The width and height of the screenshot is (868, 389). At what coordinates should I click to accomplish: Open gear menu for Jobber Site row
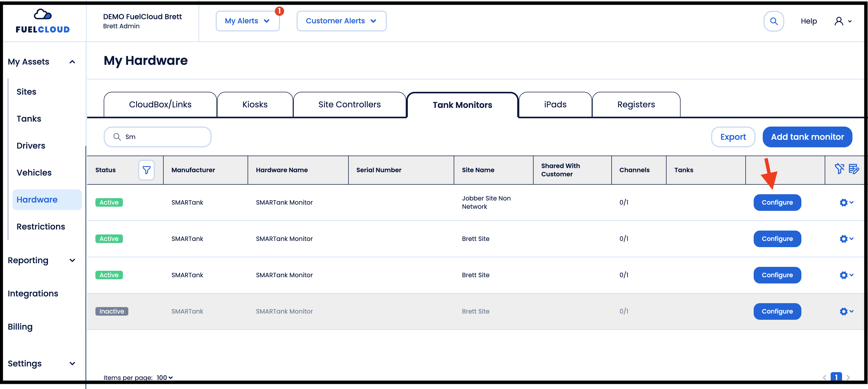click(846, 203)
